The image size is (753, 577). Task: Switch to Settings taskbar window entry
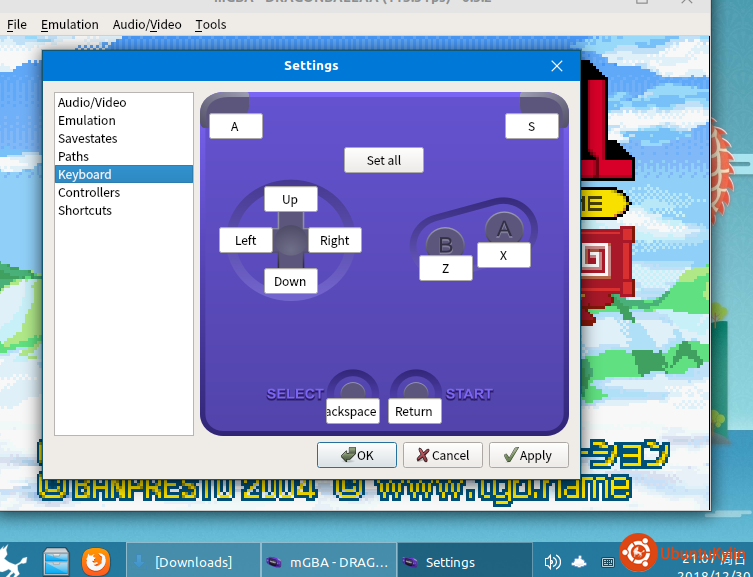click(x=465, y=561)
